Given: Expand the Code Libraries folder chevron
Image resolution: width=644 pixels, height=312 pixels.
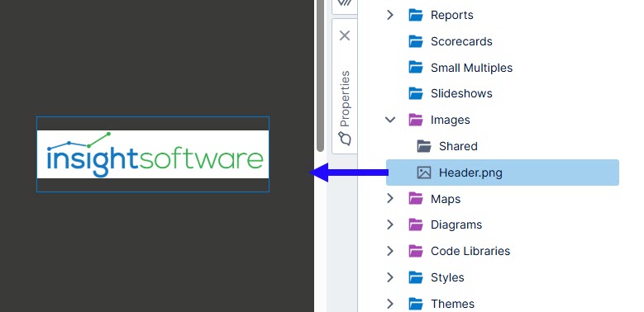Looking at the screenshot, I should coord(390,251).
